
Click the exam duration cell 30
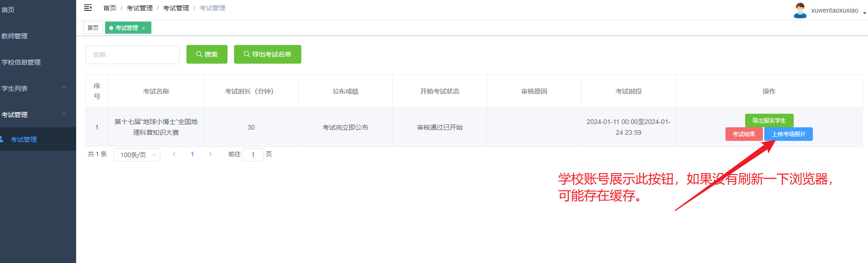(x=251, y=127)
